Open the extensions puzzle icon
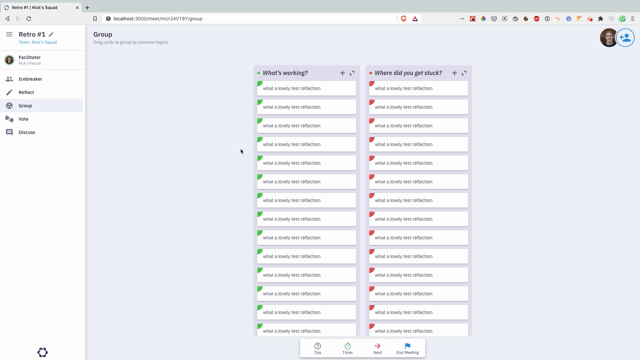Screen dimensions: 640x360 click(600, 19)
